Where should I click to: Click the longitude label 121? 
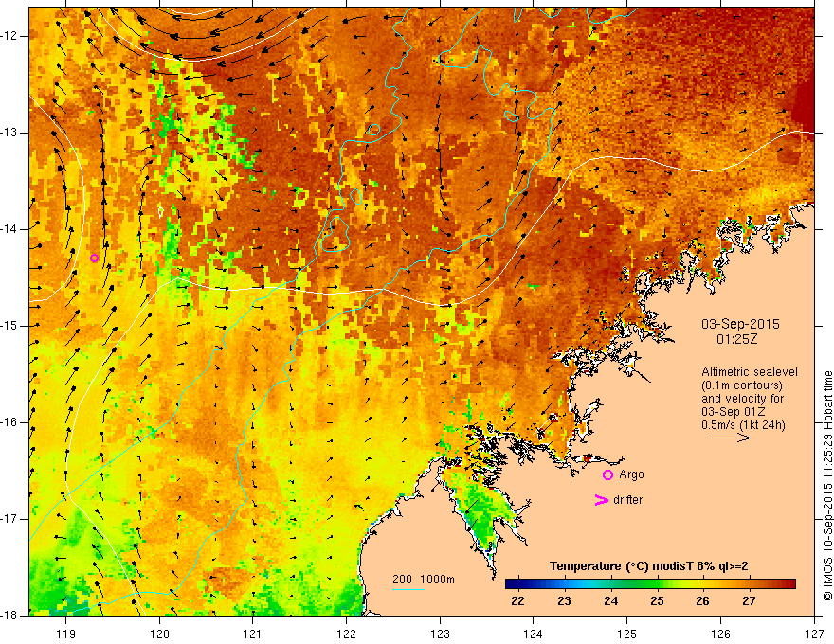(253, 634)
